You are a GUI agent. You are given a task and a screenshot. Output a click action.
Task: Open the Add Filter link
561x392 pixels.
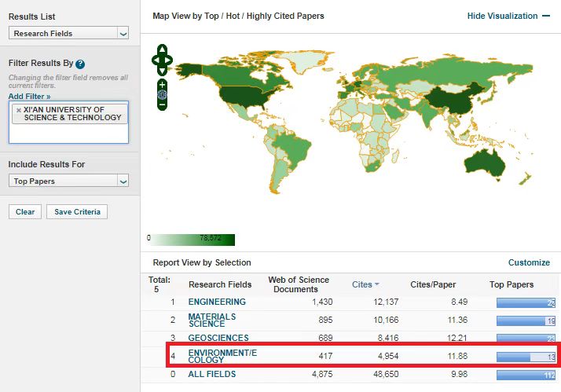tap(29, 96)
